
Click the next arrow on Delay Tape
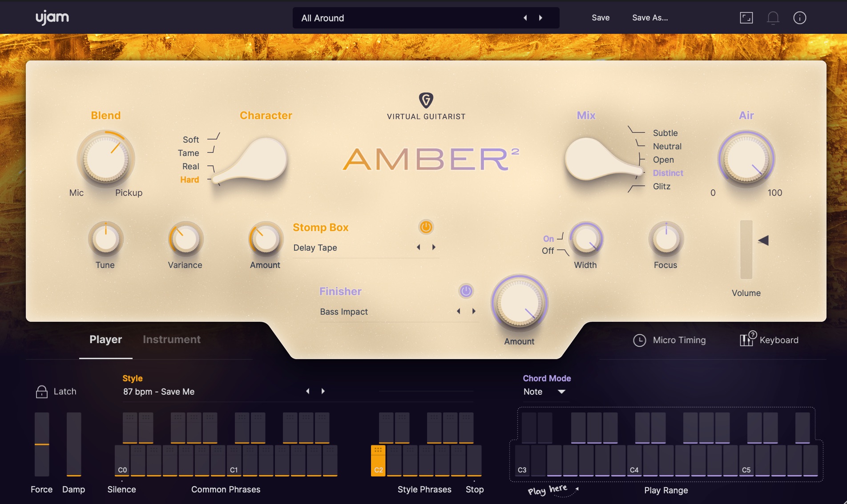click(434, 247)
